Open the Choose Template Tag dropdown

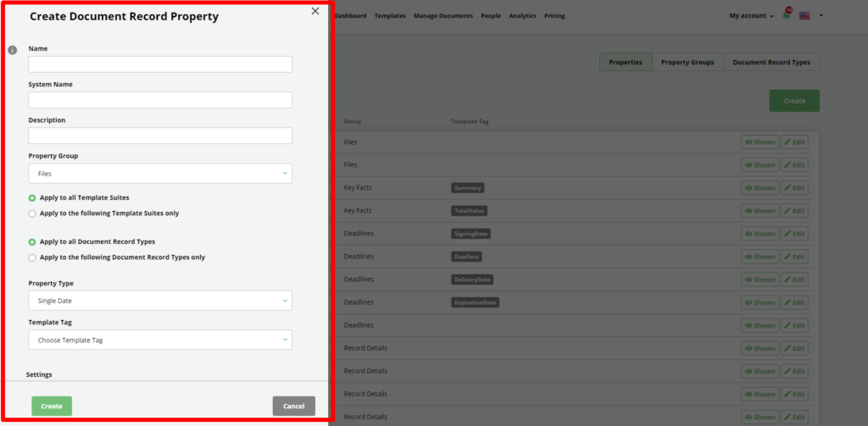[160, 340]
